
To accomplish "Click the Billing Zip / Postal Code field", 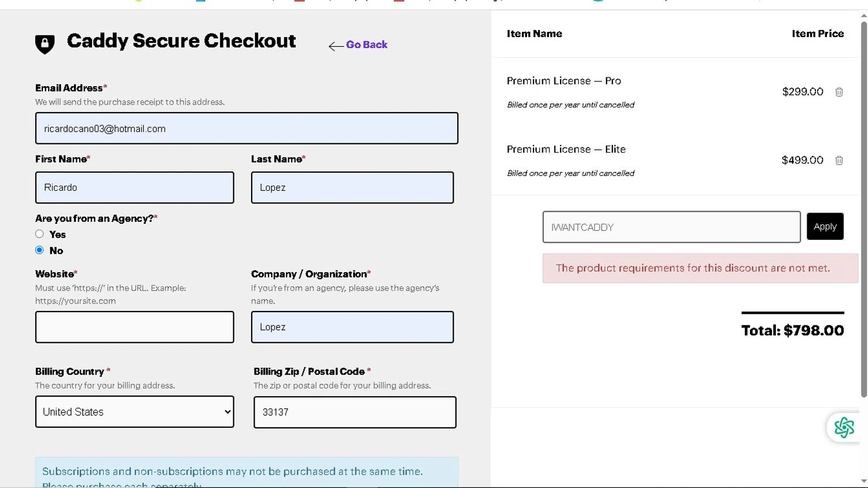I will point(355,412).
